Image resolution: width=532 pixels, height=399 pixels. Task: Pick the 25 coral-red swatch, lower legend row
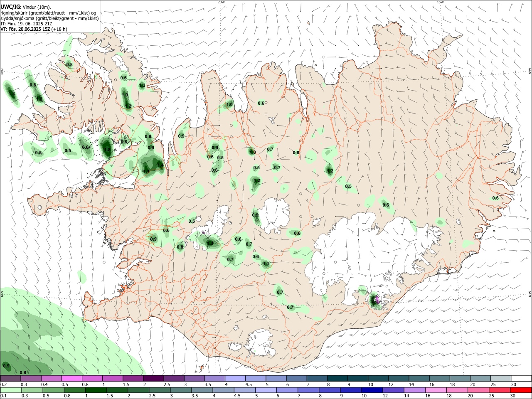(x=500, y=390)
